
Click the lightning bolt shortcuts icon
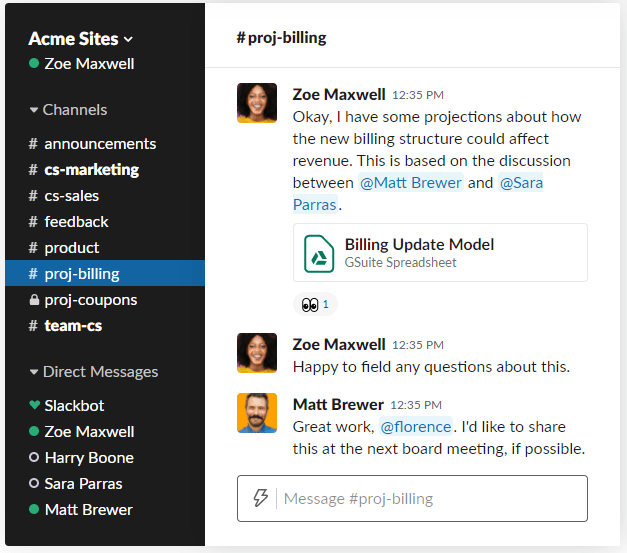pos(261,498)
